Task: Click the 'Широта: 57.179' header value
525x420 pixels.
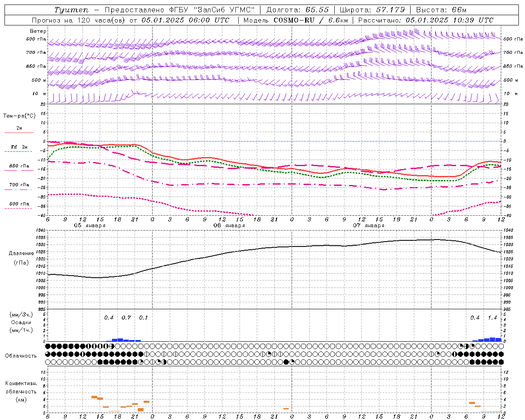Action: tap(372, 10)
